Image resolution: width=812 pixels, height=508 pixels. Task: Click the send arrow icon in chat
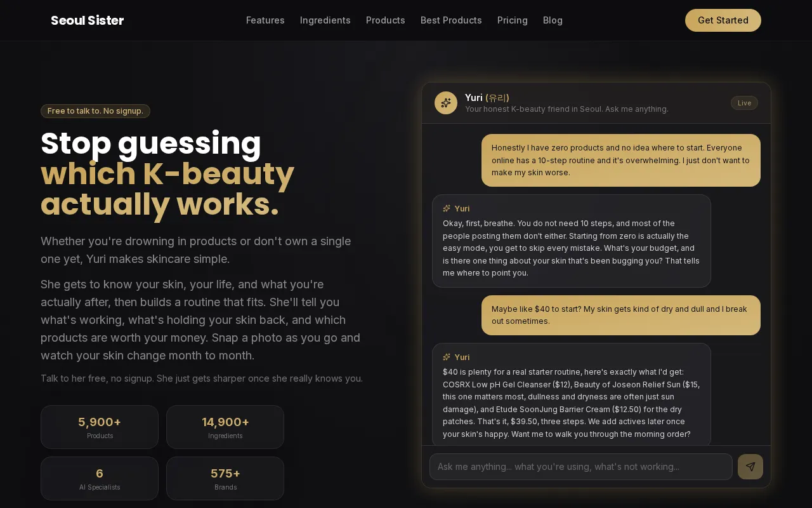pos(750,467)
